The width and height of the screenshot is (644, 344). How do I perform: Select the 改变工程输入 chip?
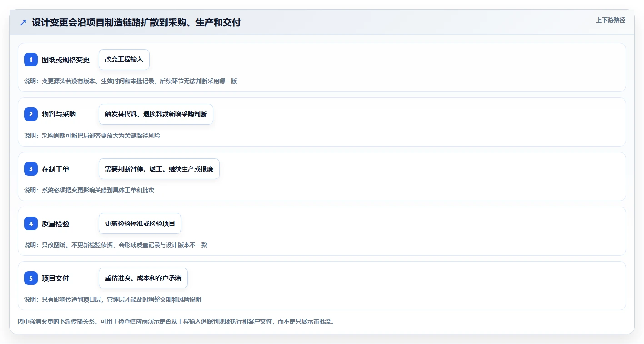tap(124, 60)
